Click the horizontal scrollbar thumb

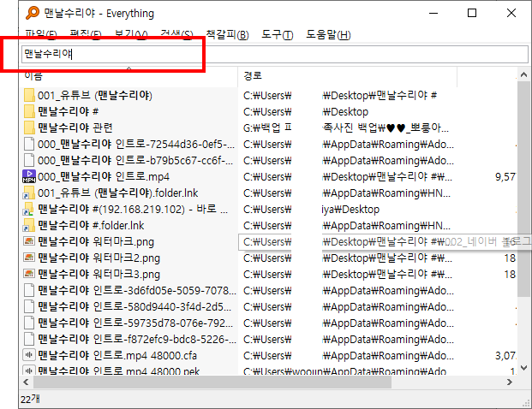212,382
